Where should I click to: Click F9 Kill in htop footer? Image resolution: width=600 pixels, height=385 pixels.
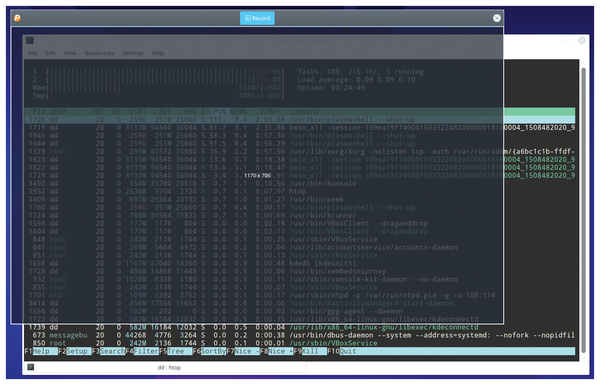pos(310,351)
